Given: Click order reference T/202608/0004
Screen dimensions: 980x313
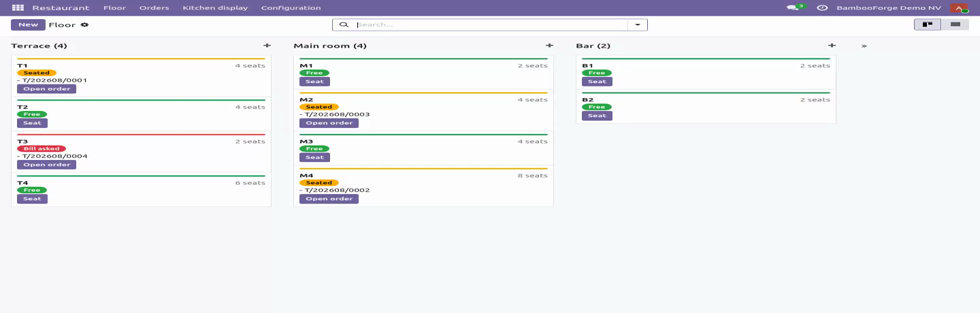Looking at the screenshot, I should (55, 156).
